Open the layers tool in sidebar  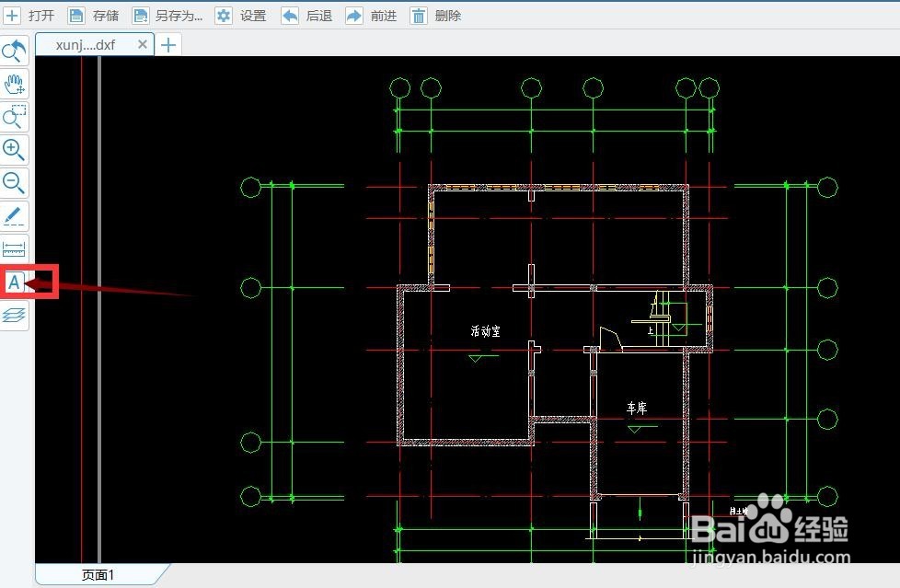pyautogui.click(x=14, y=316)
